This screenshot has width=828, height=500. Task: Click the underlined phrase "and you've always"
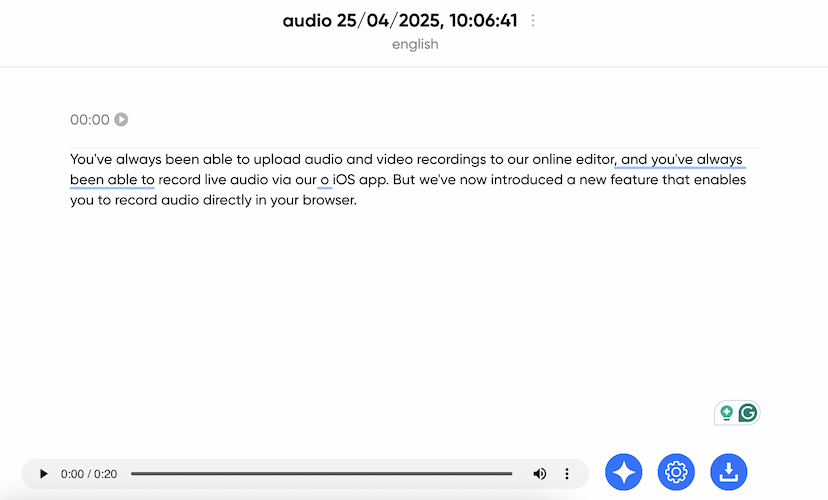[x=682, y=159]
